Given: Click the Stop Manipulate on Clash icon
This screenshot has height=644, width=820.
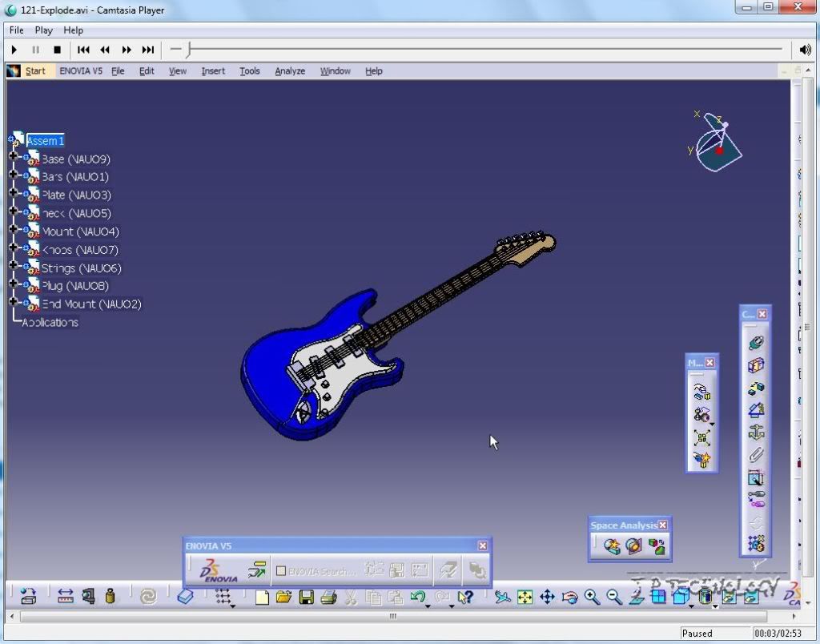Looking at the screenshot, I should (701, 460).
